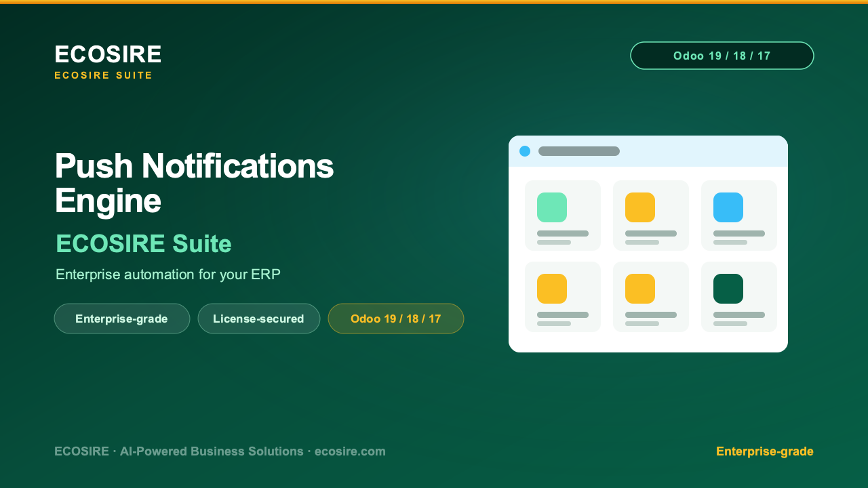Click the ECOSIRE logo text
868x488 pixels.
click(x=108, y=54)
